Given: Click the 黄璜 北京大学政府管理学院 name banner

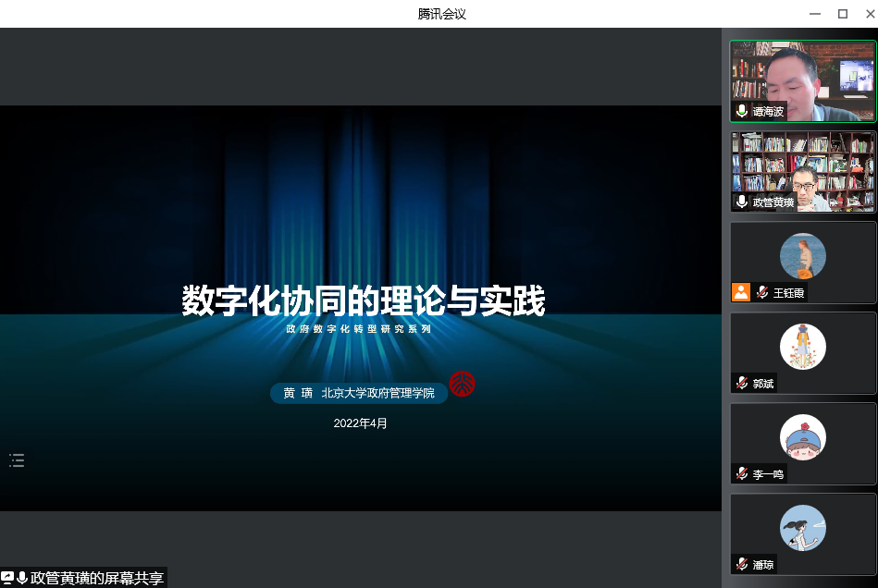Looking at the screenshot, I should (x=358, y=393).
